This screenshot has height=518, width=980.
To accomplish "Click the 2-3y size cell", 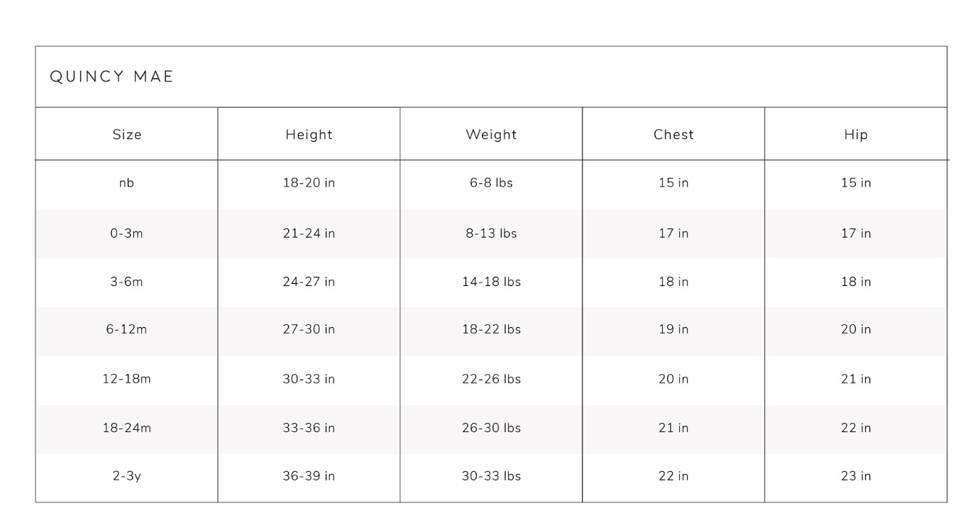I will tap(127, 476).
